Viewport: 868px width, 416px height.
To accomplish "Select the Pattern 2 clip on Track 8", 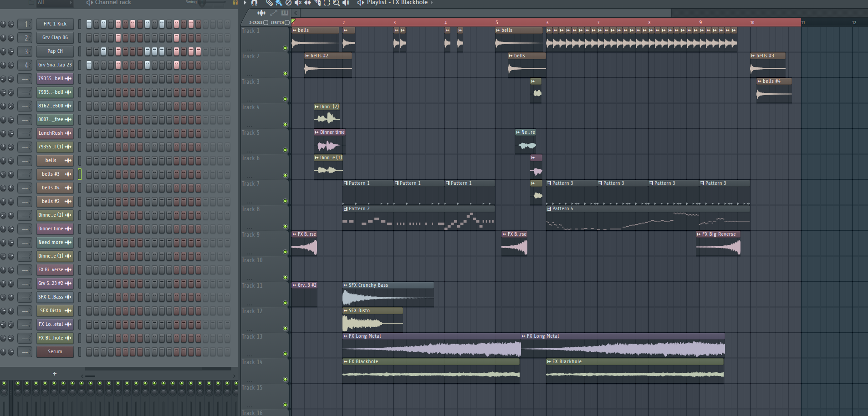I will tap(419, 218).
